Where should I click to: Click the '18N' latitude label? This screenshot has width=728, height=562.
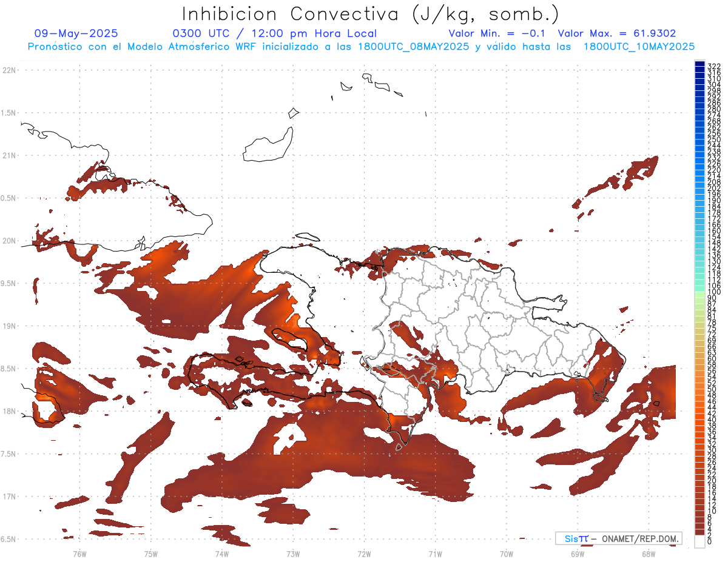coord(10,412)
